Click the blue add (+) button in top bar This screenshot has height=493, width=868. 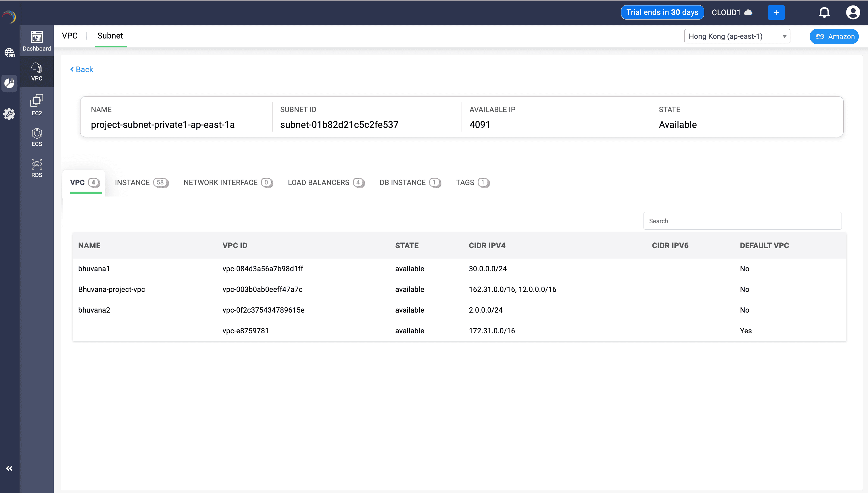coord(776,12)
